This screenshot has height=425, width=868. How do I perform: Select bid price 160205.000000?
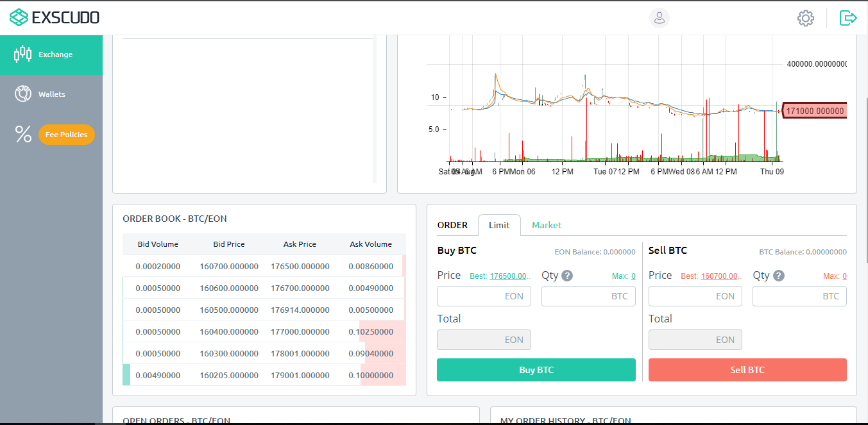click(x=229, y=375)
